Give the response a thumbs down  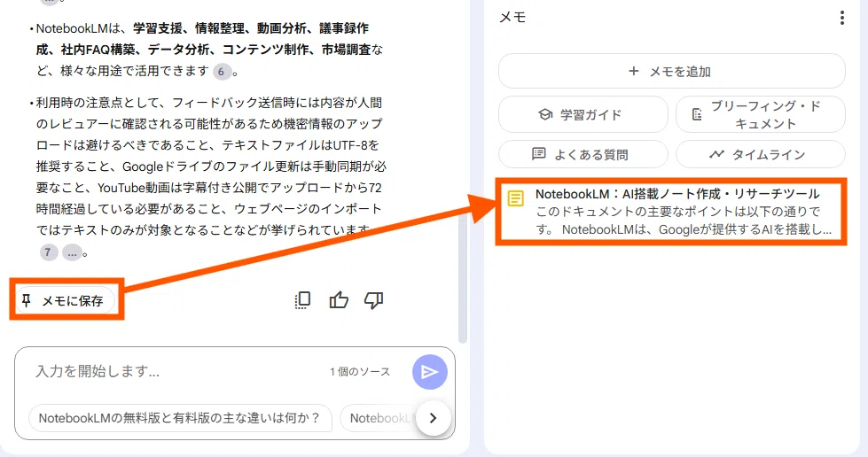pos(373,300)
